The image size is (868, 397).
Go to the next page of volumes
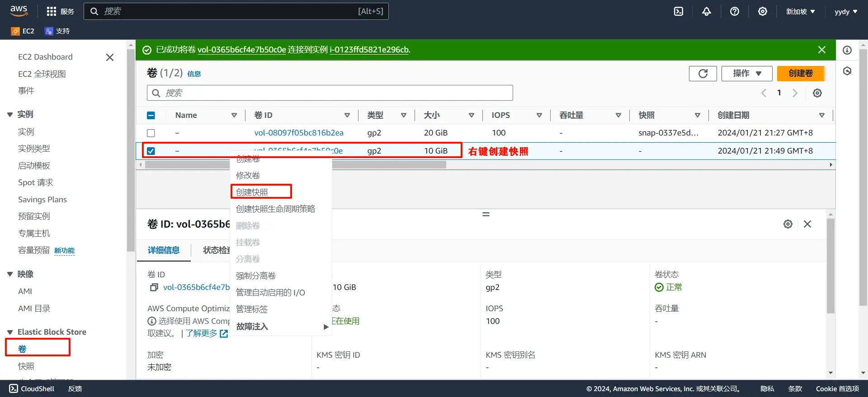(x=795, y=93)
